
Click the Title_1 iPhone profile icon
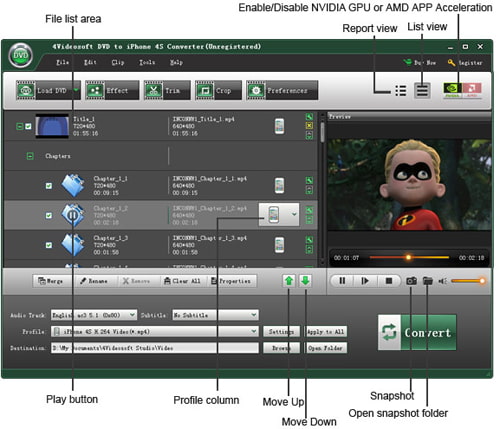click(x=279, y=126)
